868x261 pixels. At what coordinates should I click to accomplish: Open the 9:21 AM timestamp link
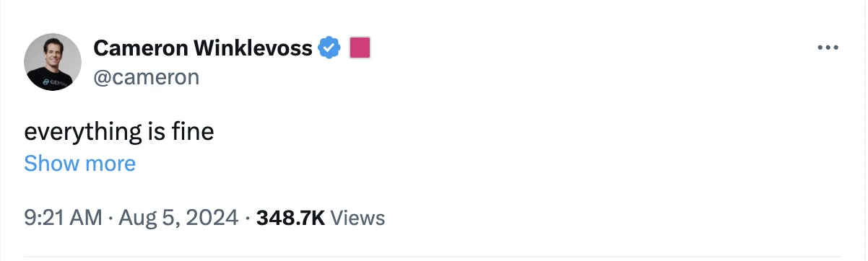coord(63,218)
